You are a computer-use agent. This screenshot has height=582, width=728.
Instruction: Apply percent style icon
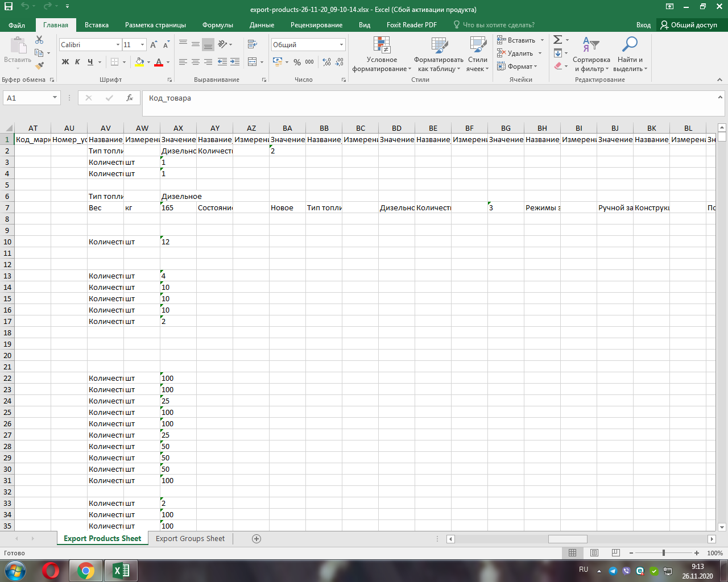pos(297,62)
